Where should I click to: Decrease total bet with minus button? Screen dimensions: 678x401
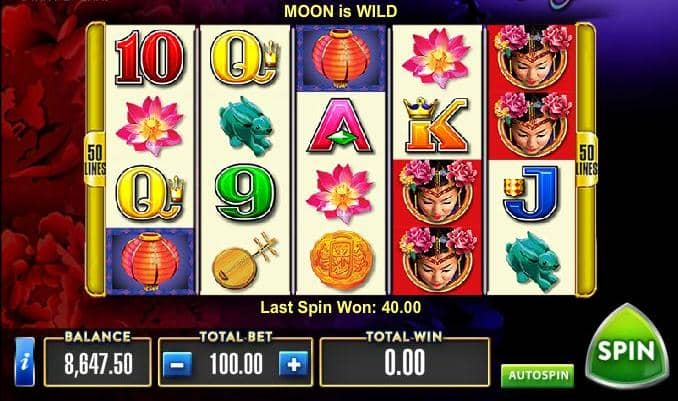click(x=178, y=364)
